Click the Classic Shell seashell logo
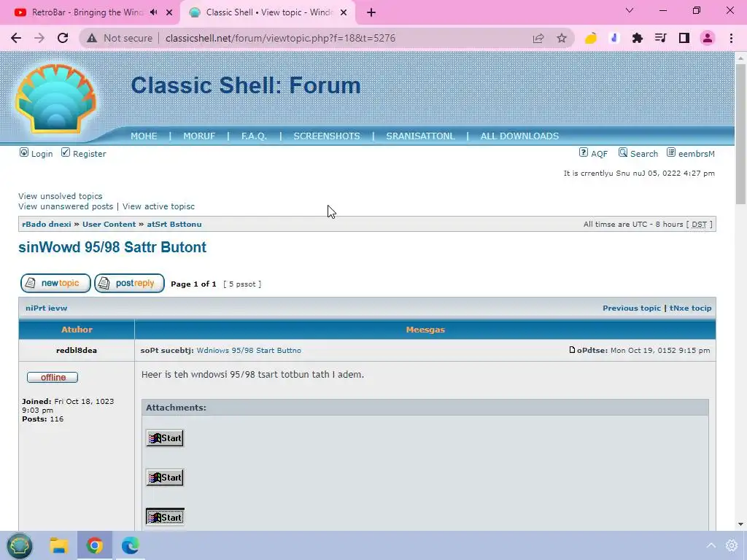This screenshot has width=747, height=560. pos(55,98)
